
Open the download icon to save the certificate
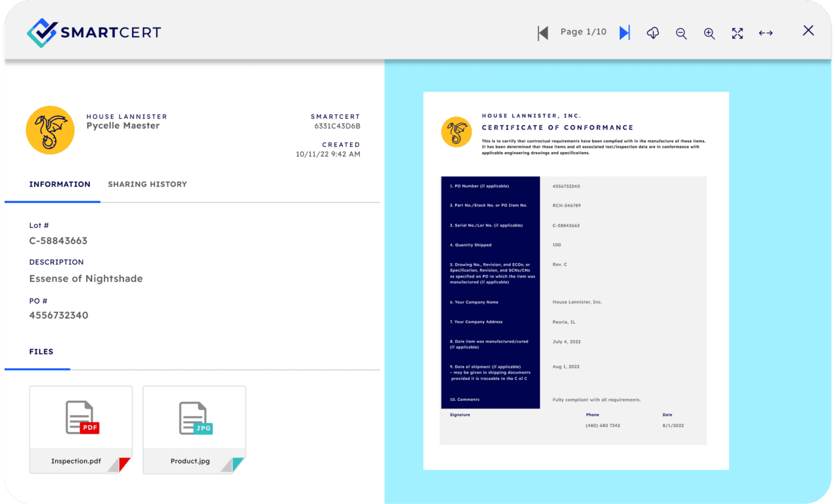(x=652, y=33)
